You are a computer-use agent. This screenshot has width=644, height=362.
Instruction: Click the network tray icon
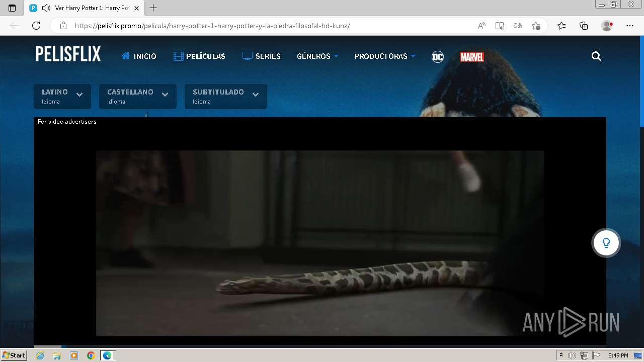tap(584, 355)
